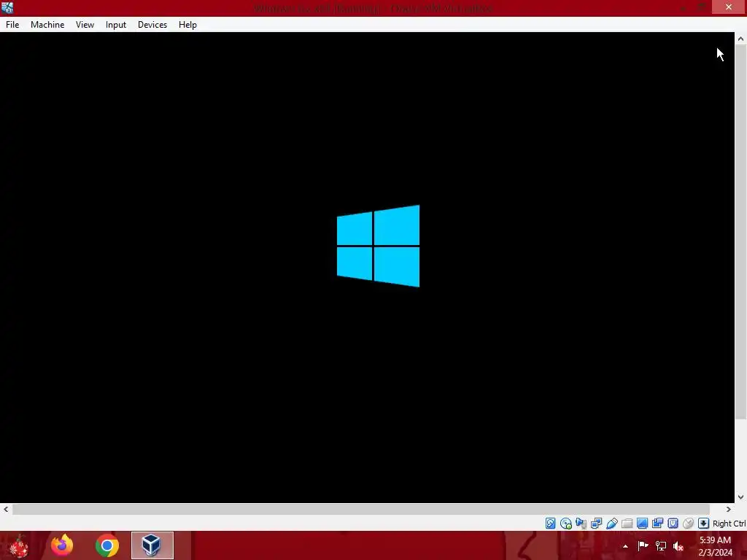Click the processor chip status icon
Image resolution: width=747 pixels, height=560 pixels.
pyautogui.click(x=673, y=524)
